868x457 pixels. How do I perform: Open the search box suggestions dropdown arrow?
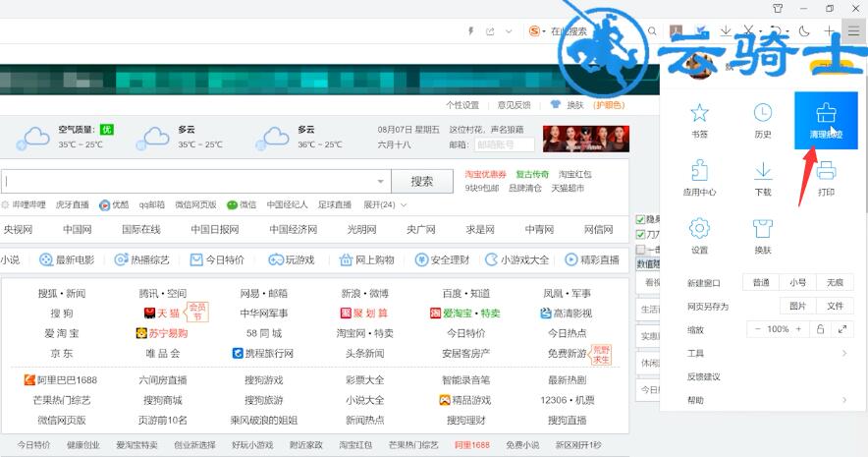(380, 181)
